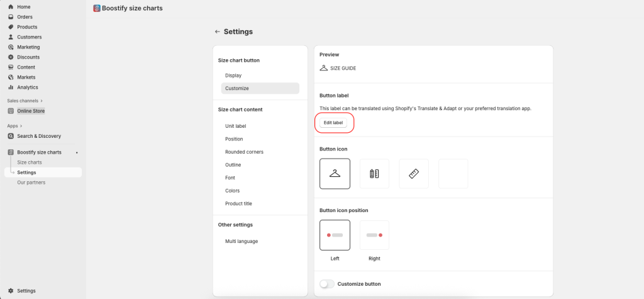Open the Customize settings tab
644x299 pixels.
pos(260,88)
